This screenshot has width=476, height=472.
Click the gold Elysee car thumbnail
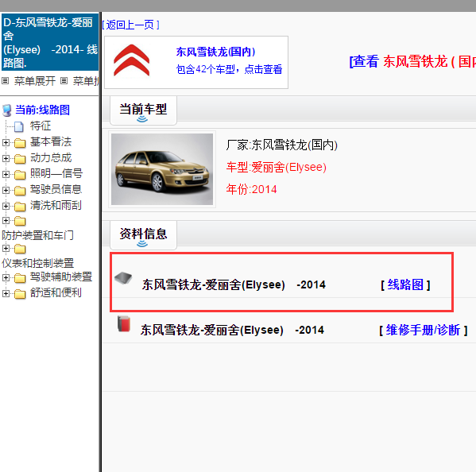[162, 169]
